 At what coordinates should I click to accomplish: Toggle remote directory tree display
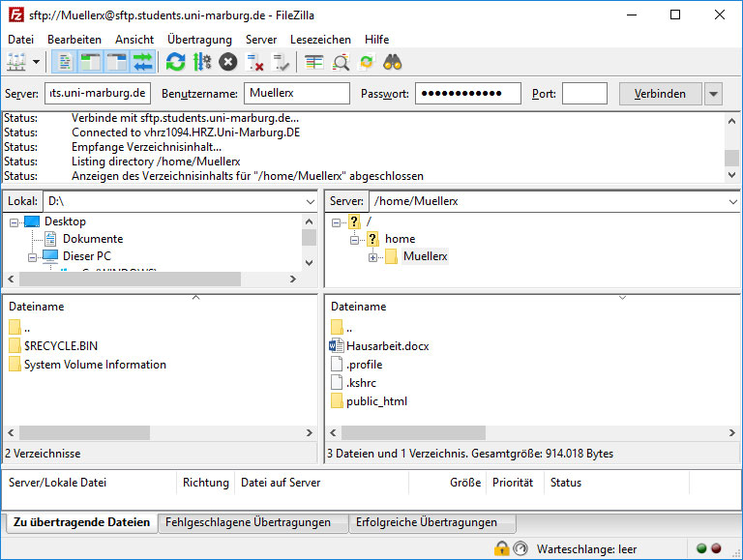point(116,62)
